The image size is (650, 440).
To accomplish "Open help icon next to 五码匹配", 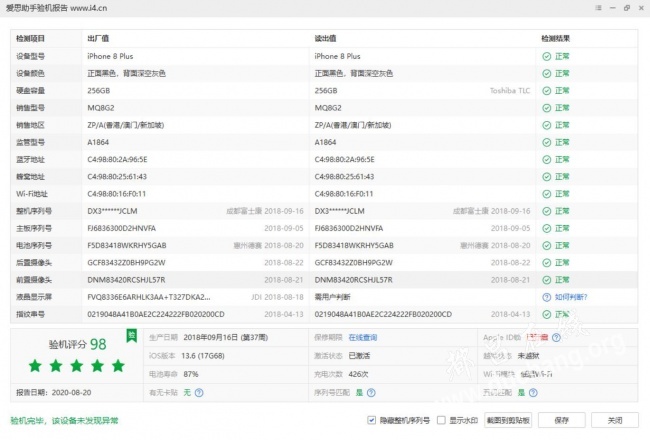I will coord(533,392).
